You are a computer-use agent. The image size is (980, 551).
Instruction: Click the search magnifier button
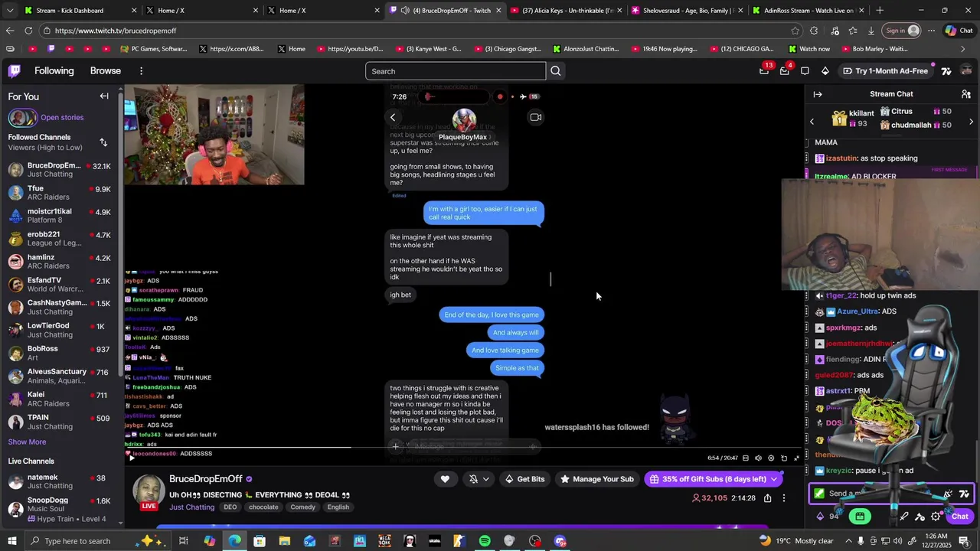coord(556,71)
